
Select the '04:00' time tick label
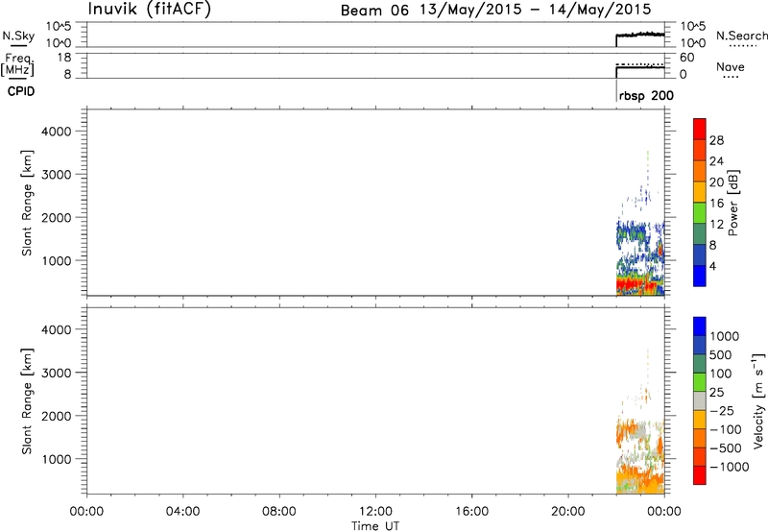[x=182, y=512]
